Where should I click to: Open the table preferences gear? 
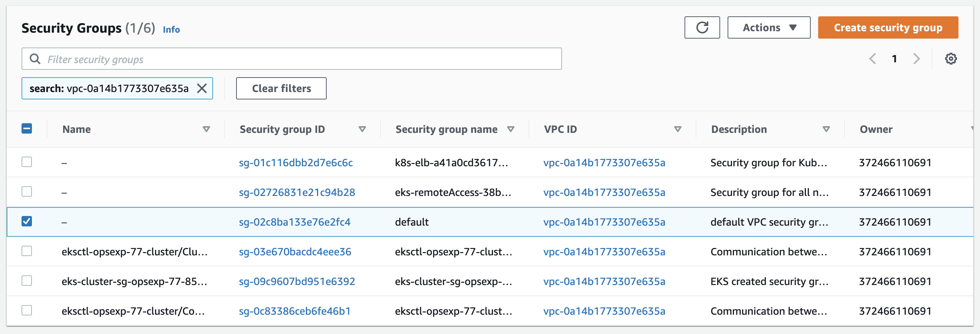pos(951,59)
